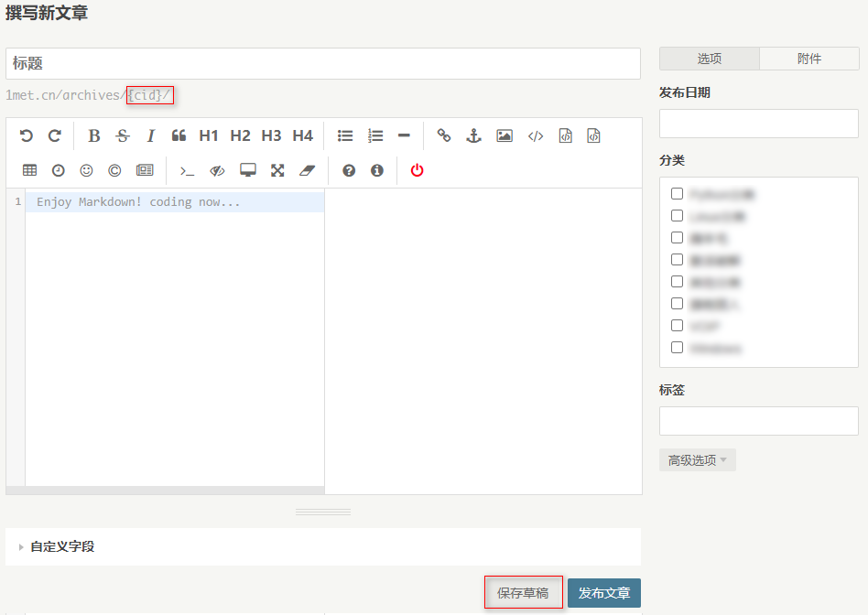
Task: Insert an image
Action: coord(505,135)
